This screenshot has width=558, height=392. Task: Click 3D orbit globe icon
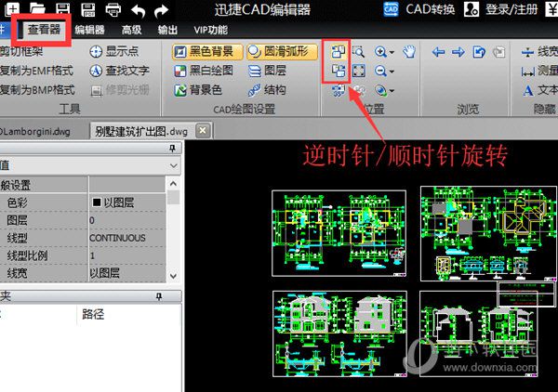click(x=380, y=91)
